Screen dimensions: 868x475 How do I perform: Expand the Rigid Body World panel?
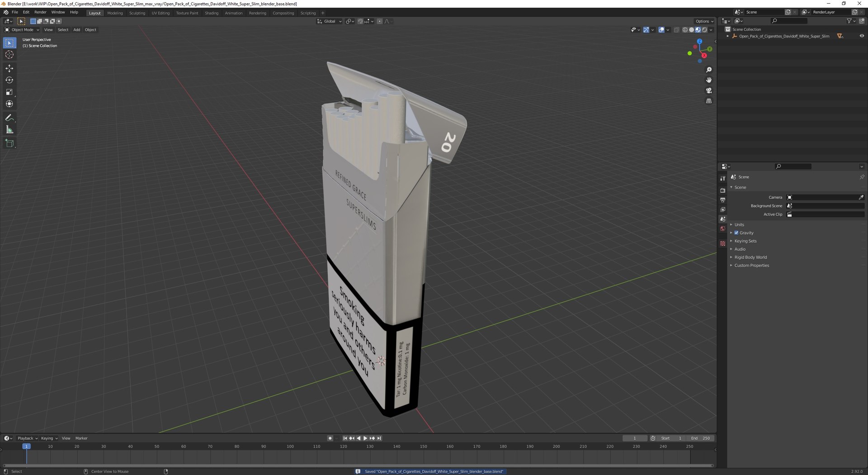750,257
